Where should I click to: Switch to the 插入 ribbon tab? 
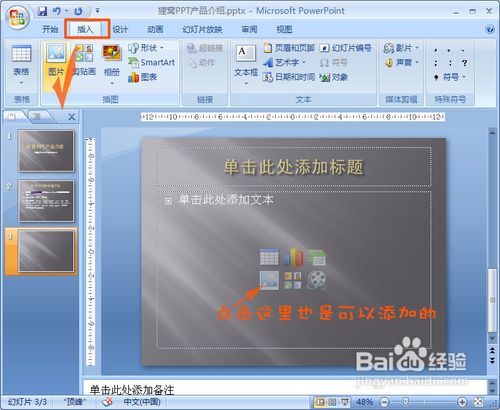click(85, 30)
